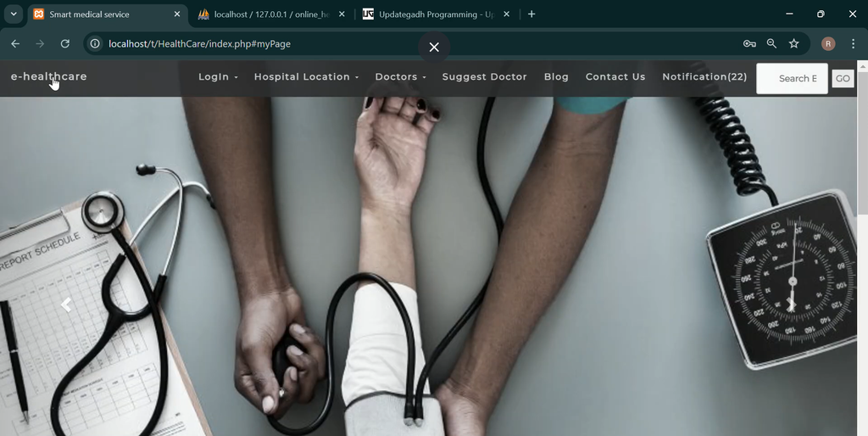
Task: Open tab search dropdown arrow
Action: tap(14, 14)
